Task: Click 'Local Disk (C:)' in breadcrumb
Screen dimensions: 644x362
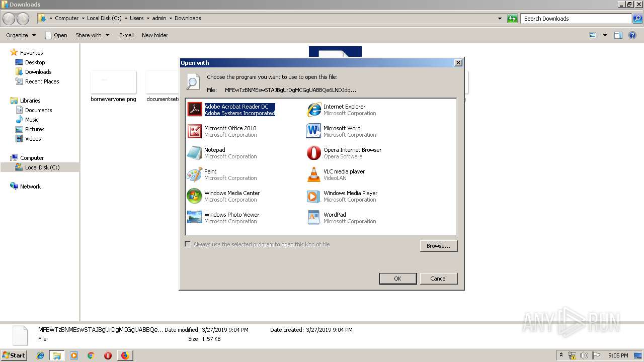Action: [104, 18]
